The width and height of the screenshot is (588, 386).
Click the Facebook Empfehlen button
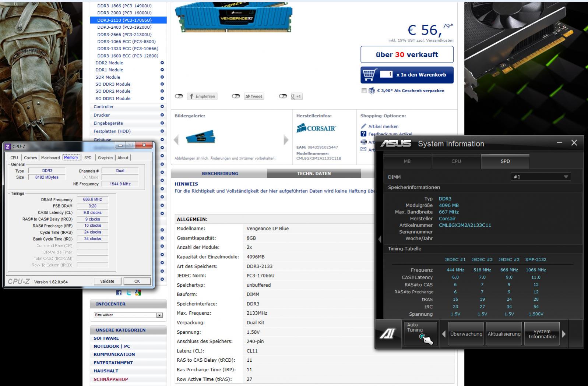pos(202,96)
